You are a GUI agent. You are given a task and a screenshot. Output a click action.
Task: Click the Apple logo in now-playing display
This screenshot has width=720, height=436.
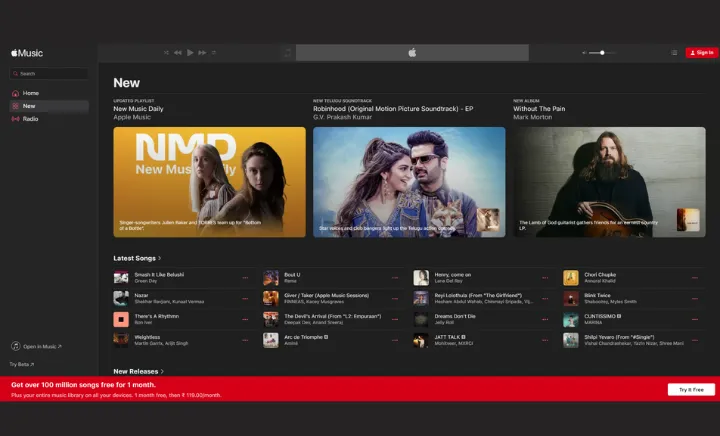tap(412, 53)
